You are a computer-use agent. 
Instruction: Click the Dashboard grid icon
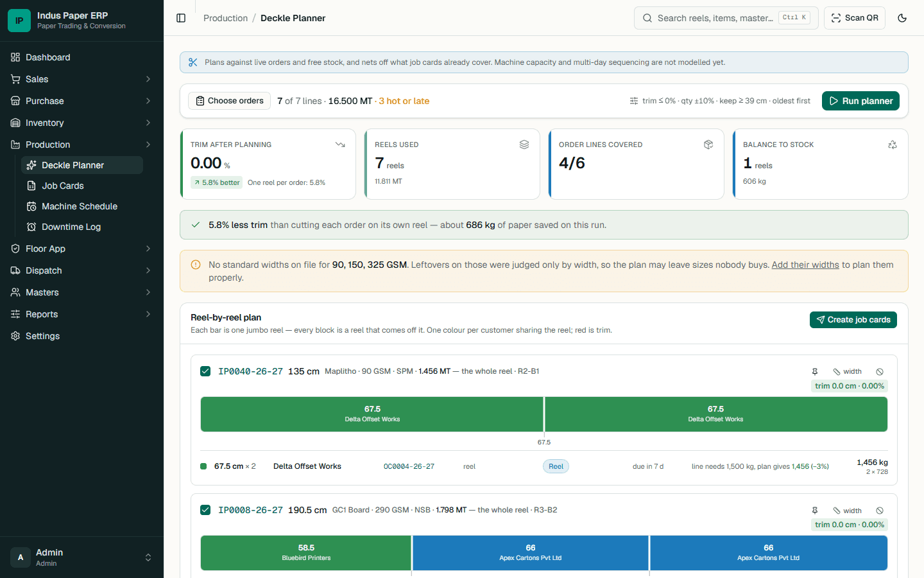15,57
